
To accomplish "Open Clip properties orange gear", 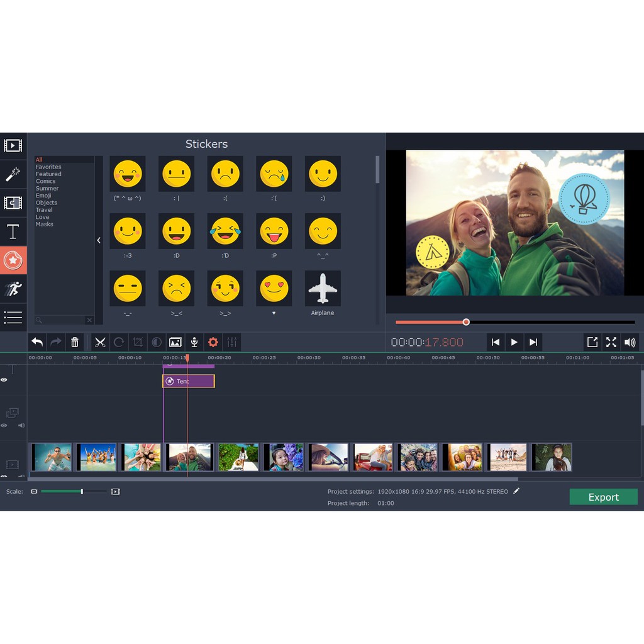I will [213, 341].
